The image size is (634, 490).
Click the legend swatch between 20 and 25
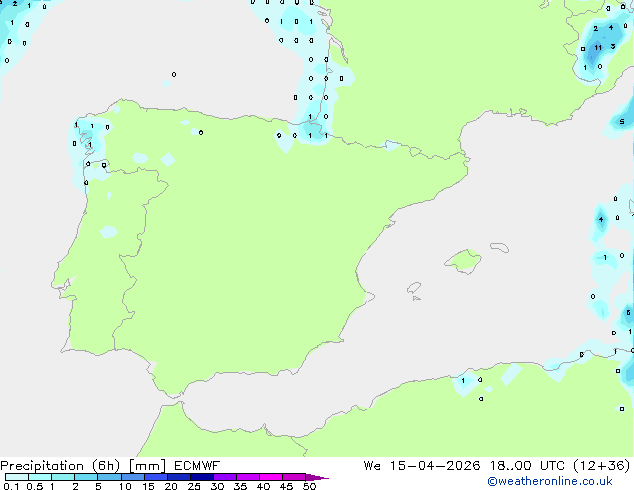pos(179,477)
